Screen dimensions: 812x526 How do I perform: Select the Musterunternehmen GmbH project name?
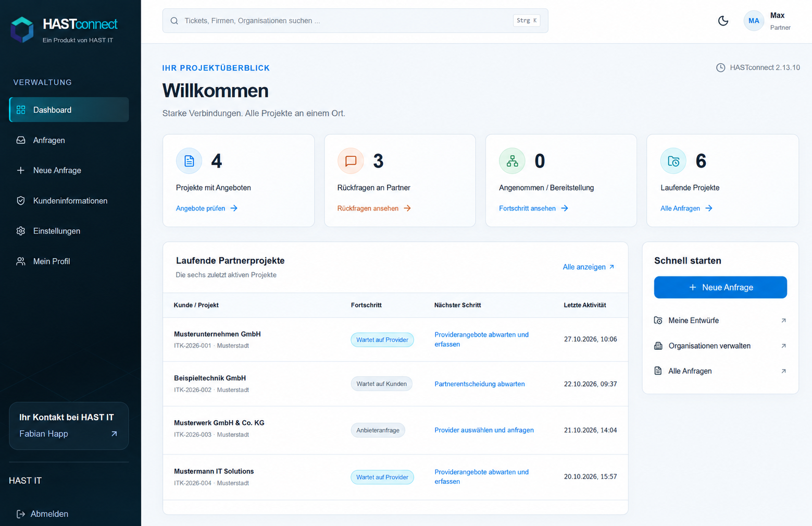click(217, 334)
